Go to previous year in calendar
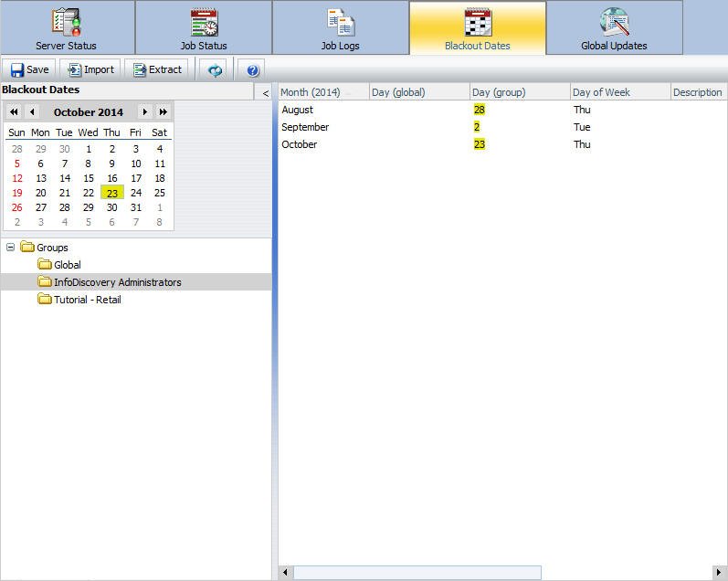Viewport: 728px width, 581px height. click(14, 112)
